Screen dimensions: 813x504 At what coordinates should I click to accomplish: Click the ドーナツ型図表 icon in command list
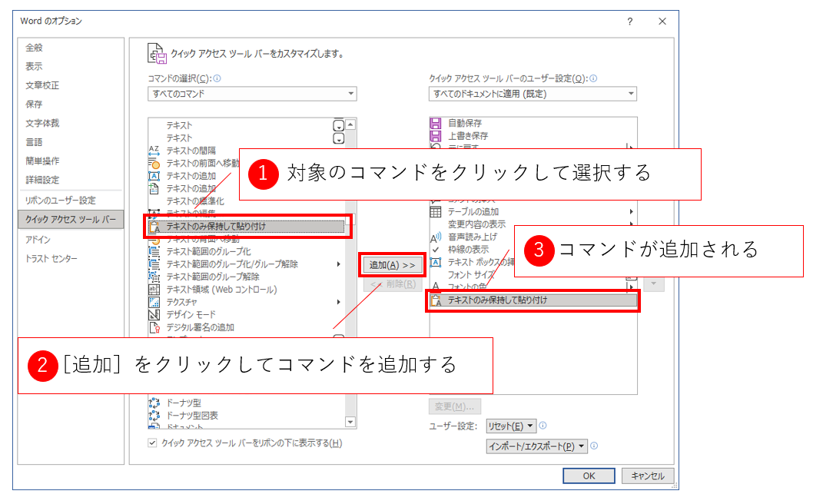[153, 416]
